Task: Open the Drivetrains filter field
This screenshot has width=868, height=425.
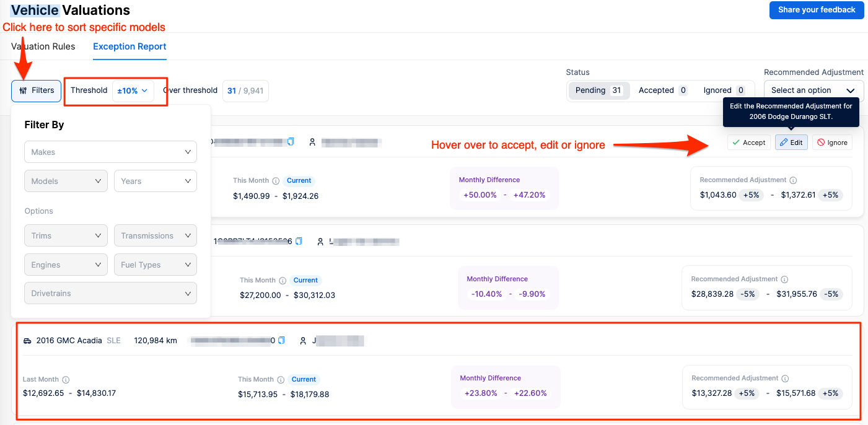Action: (110, 294)
